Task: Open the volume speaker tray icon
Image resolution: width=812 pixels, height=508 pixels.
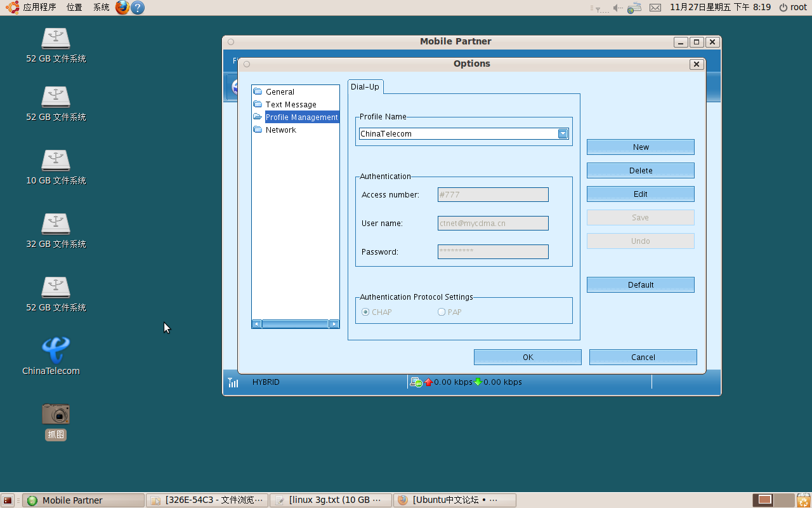Action: 619,8
